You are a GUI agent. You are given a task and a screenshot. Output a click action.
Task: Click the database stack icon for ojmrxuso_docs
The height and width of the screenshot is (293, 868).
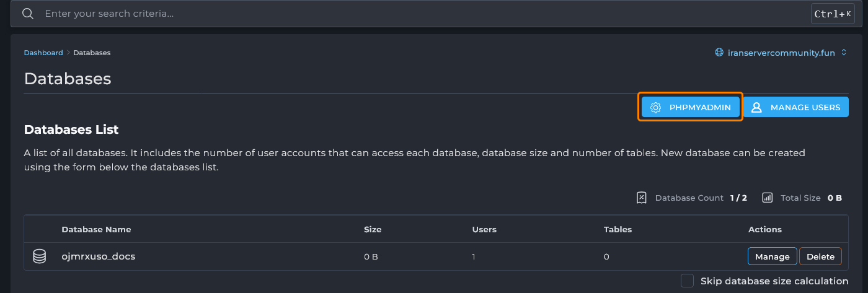[39, 256]
